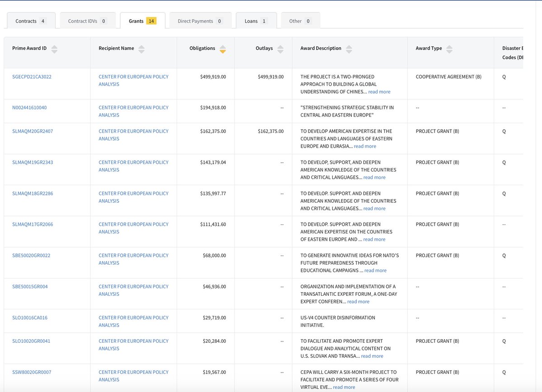Open award SLMAQM20GR2407 link
The height and width of the screenshot is (392, 542).
click(33, 131)
